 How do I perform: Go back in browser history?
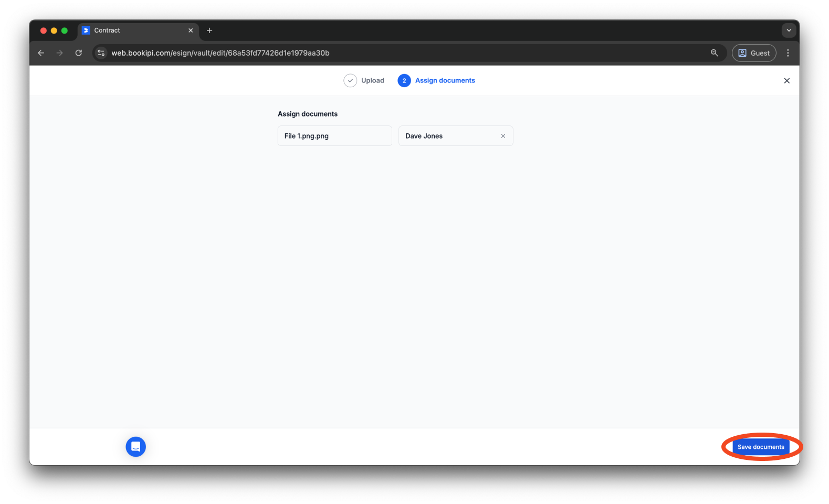point(41,53)
